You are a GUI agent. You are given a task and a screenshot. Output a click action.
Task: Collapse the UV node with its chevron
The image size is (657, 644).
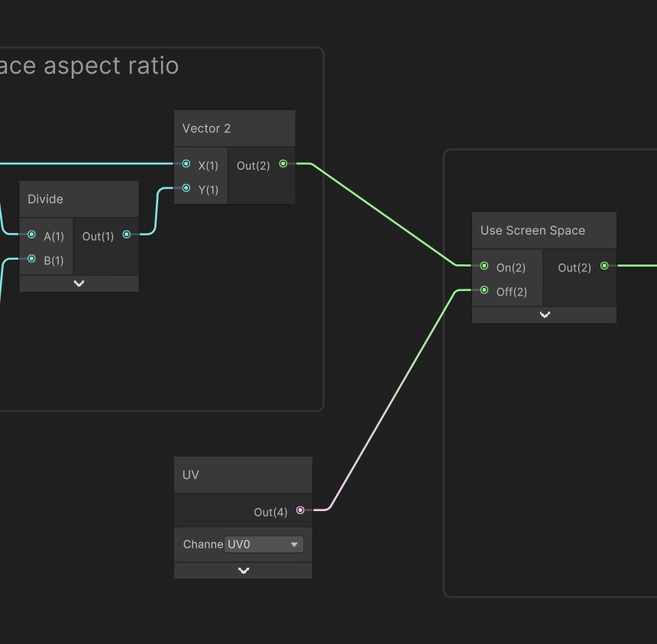(243, 570)
